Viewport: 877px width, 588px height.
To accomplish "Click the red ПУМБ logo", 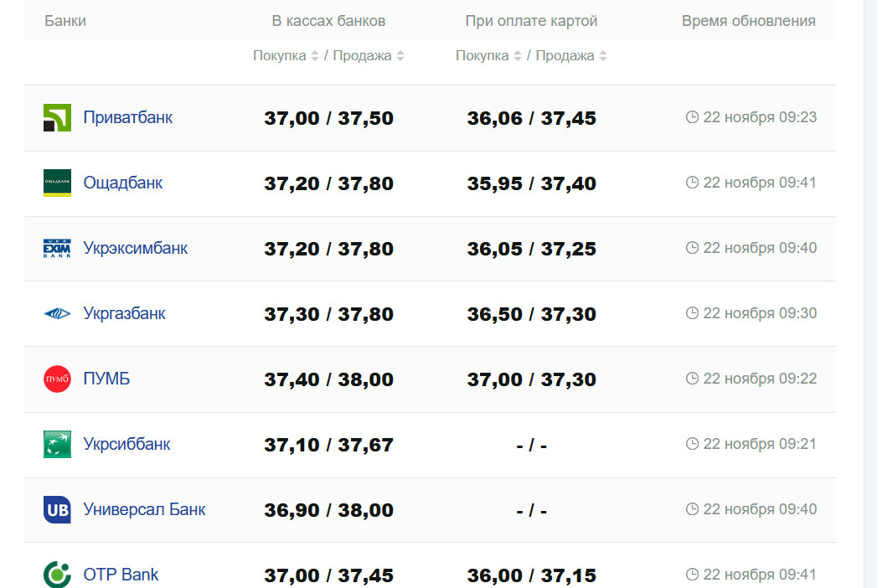I will tap(57, 379).
